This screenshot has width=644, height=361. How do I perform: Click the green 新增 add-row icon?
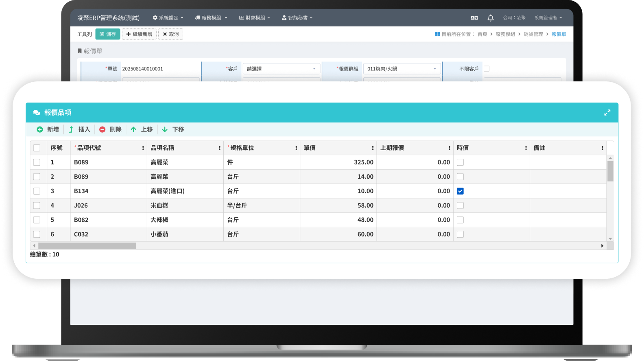pyautogui.click(x=40, y=129)
